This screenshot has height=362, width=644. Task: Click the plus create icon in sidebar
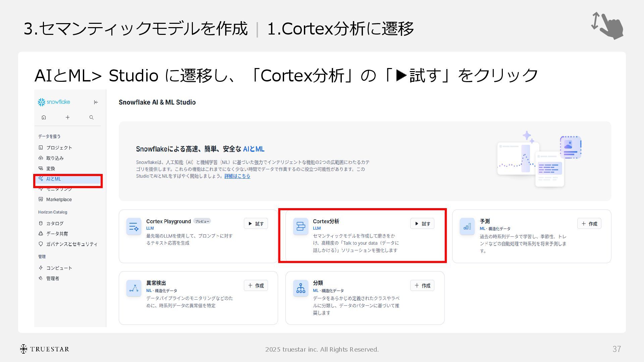pyautogui.click(x=67, y=117)
